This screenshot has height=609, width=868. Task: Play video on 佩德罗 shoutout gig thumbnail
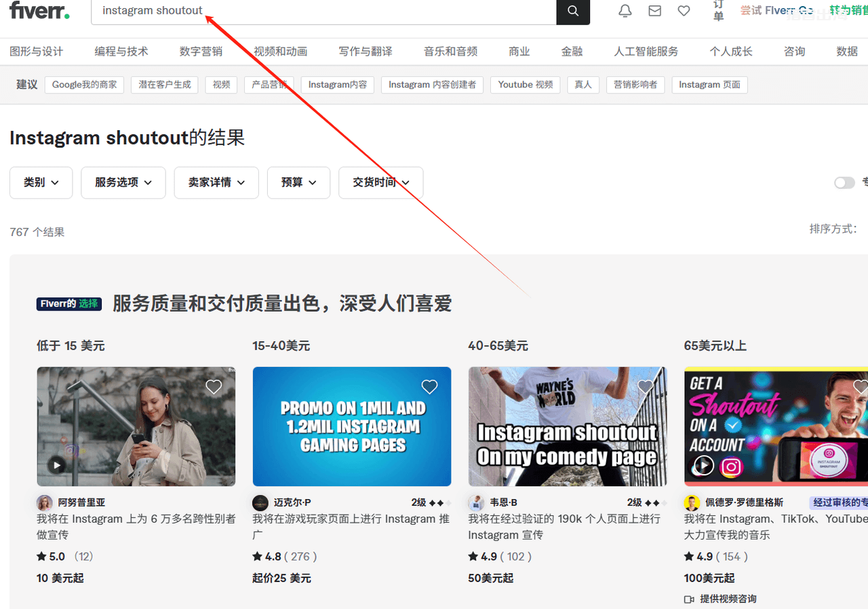click(704, 465)
